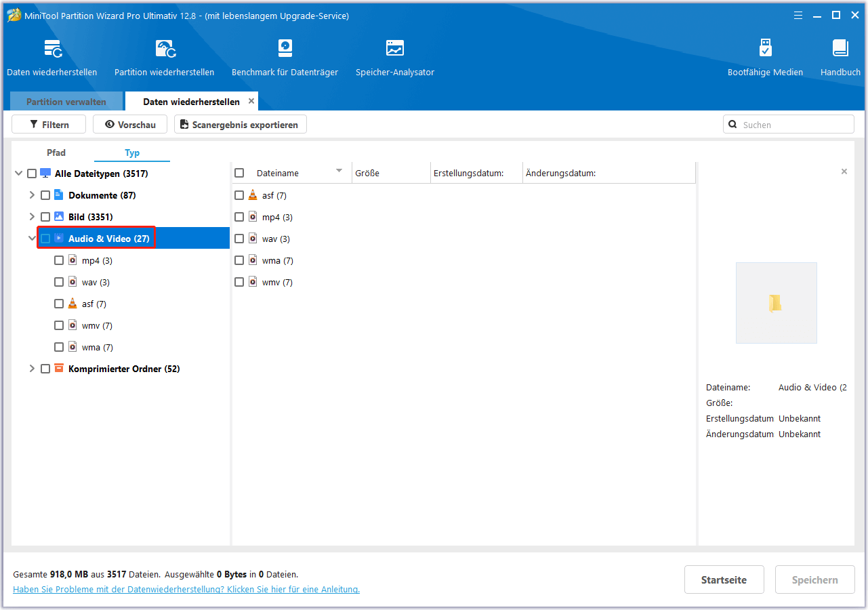Click mp4 file icon in the tree
The image size is (868, 610).
[x=72, y=260]
